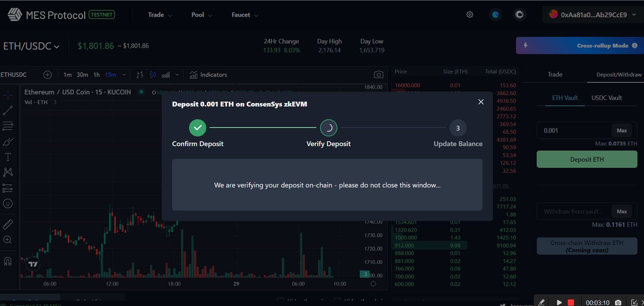Set chart interval to 1m

pos(68,75)
